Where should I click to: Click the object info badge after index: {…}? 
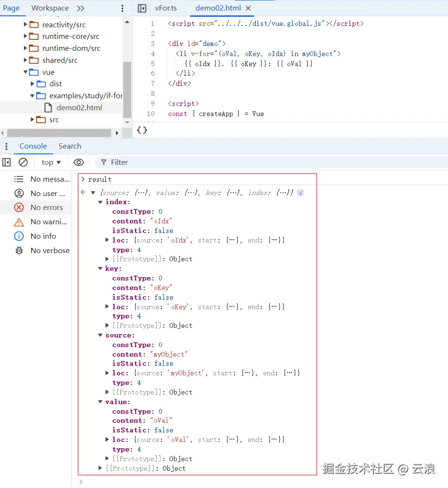[x=300, y=193]
